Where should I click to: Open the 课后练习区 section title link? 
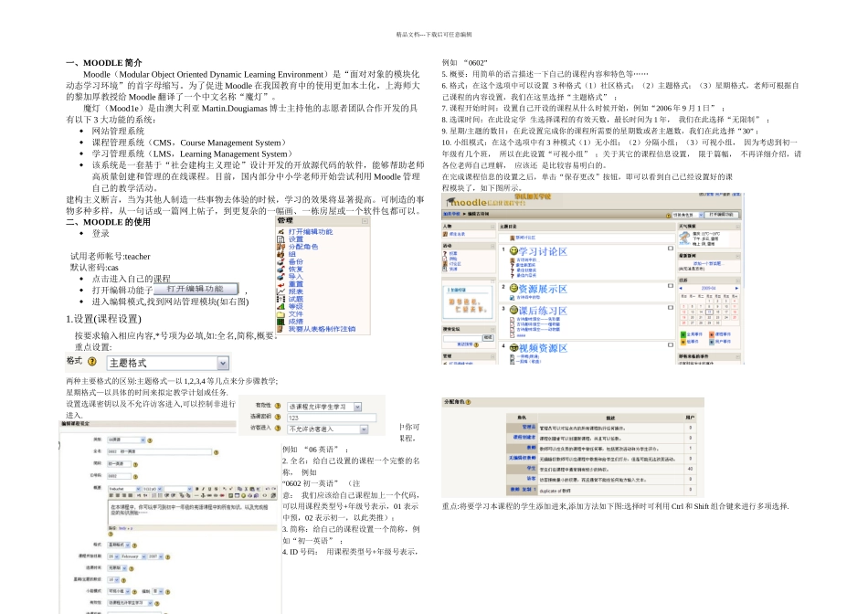[x=543, y=310]
